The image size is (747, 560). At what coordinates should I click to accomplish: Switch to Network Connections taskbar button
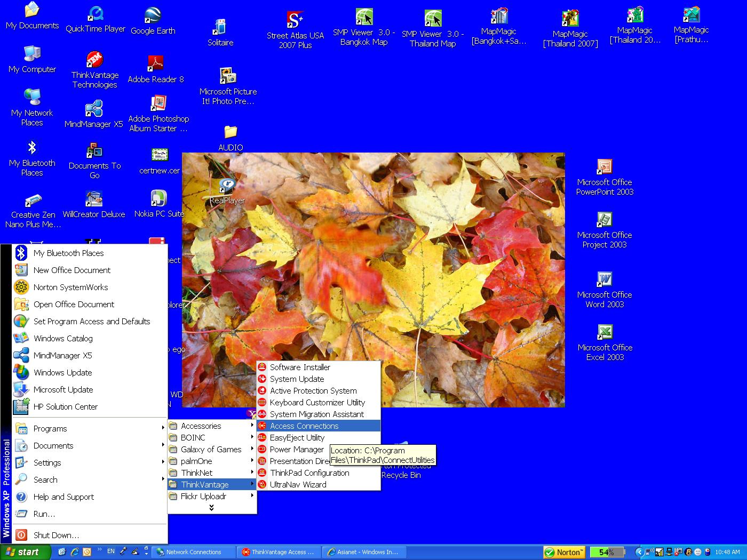pos(193,552)
